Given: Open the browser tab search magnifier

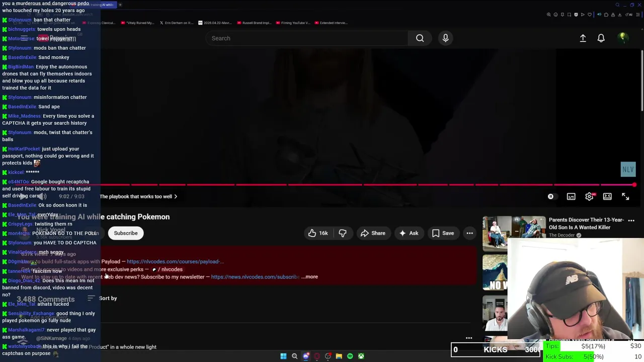Looking at the screenshot, I should click(x=617, y=5).
